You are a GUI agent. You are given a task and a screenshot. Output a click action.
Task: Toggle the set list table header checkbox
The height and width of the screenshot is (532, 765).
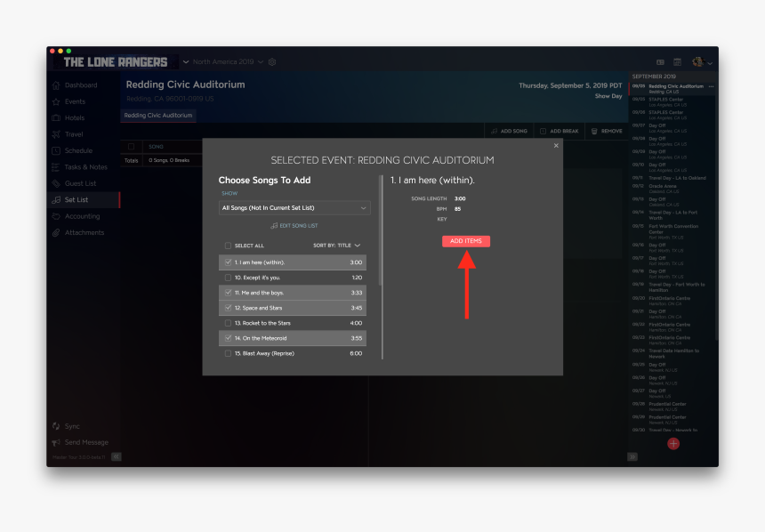point(132,147)
